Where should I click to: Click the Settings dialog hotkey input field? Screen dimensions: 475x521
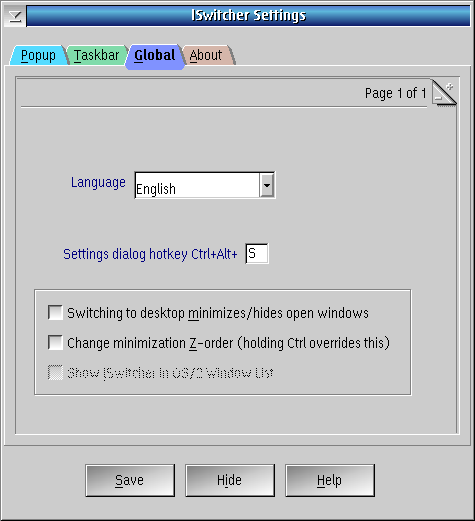click(x=257, y=254)
